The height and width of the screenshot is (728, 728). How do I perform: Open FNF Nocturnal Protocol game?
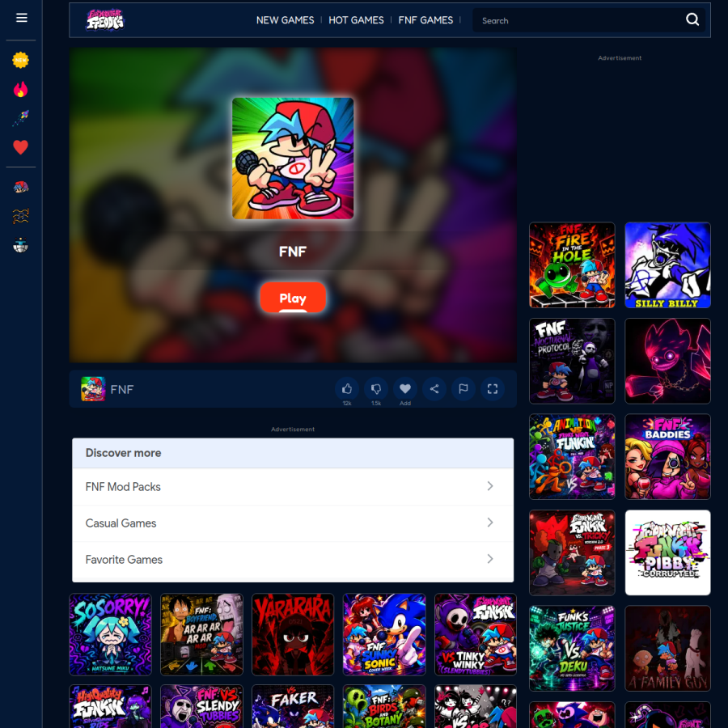pos(572,362)
